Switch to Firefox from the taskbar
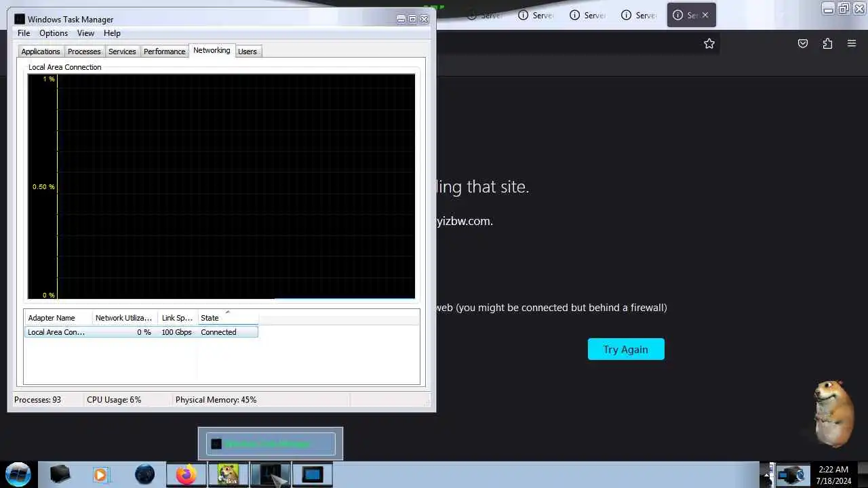 pos(186,474)
